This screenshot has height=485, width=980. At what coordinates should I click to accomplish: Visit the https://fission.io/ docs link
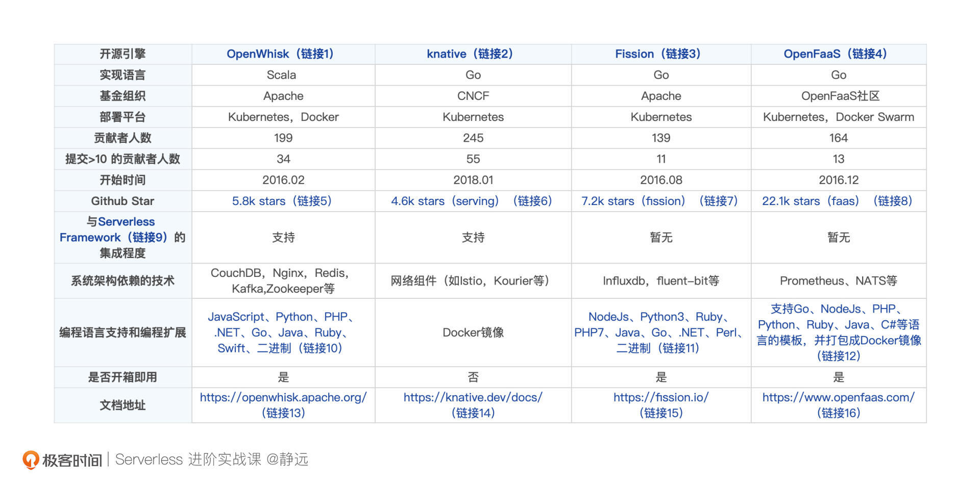pos(660,397)
